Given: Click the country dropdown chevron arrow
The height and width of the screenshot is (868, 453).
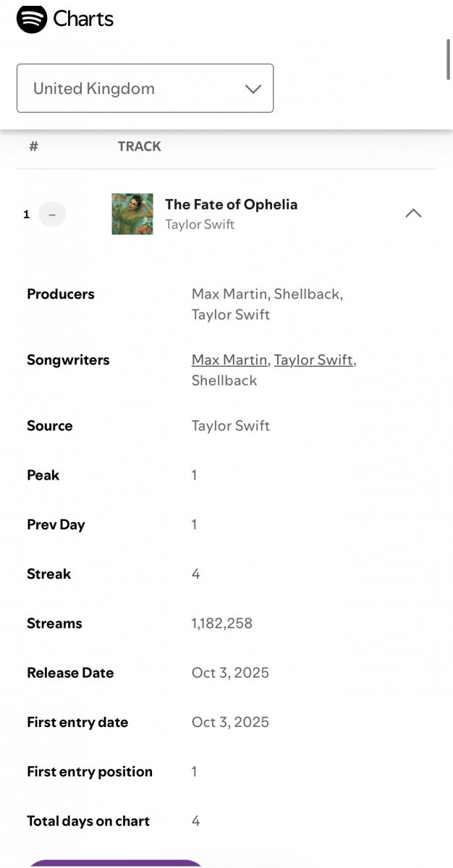Looking at the screenshot, I should coord(253,89).
